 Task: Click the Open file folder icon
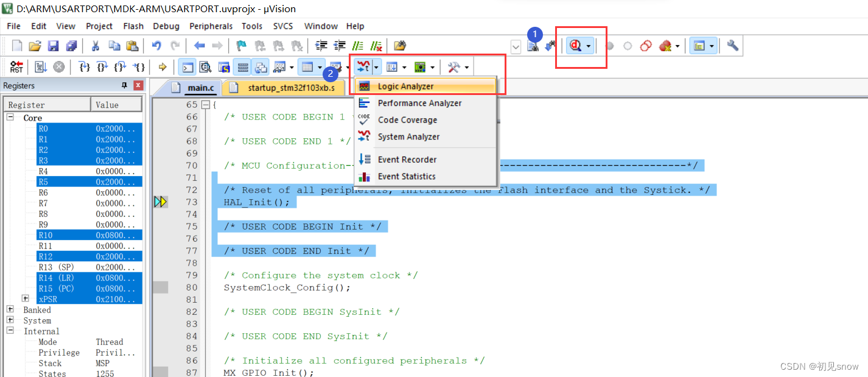pyautogui.click(x=35, y=46)
